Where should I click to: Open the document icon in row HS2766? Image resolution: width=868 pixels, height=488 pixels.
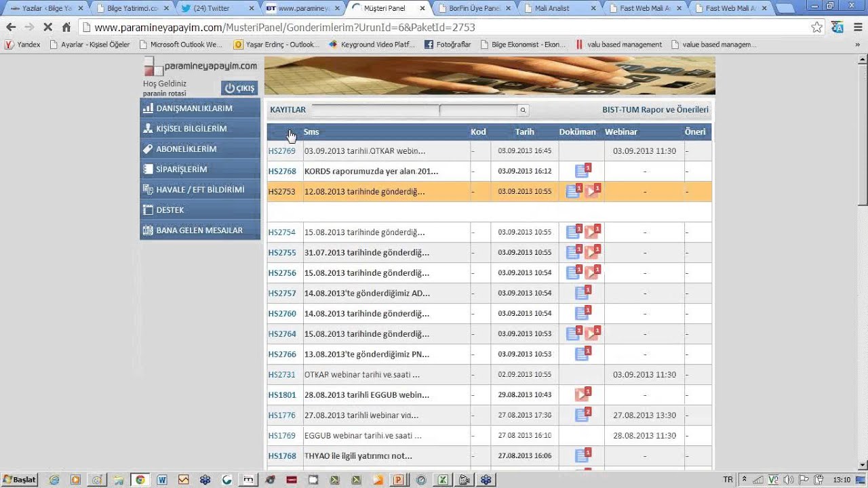pos(583,354)
